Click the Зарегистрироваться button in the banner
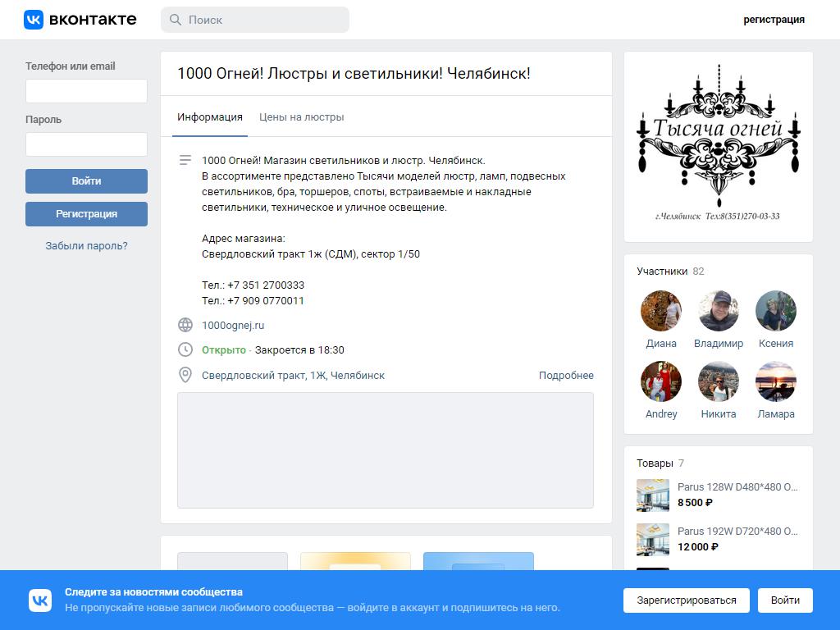This screenshot has height=630, width=840. [x=687, y=600]
